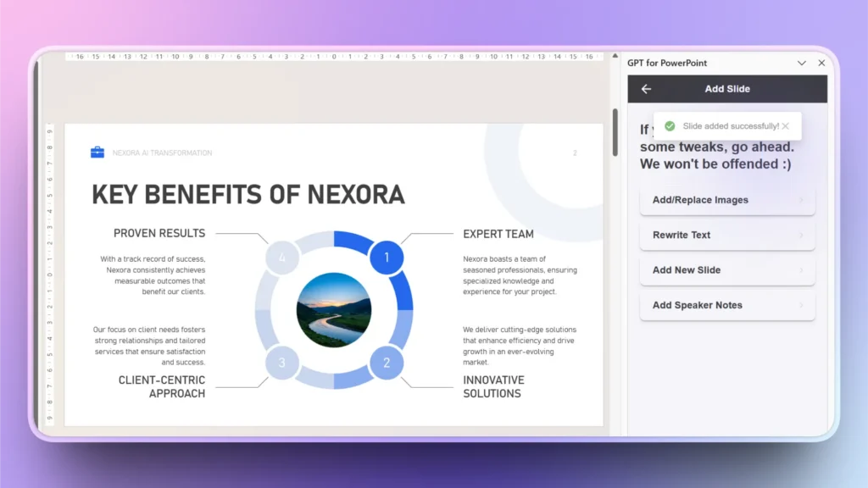The image size is (868, 488).
Task: Click paragraph starting 'Our focus on client needs'
Action: tap(149, 346)
